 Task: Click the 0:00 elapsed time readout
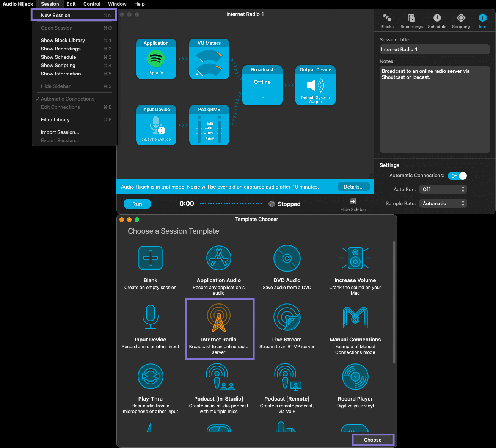187,204
